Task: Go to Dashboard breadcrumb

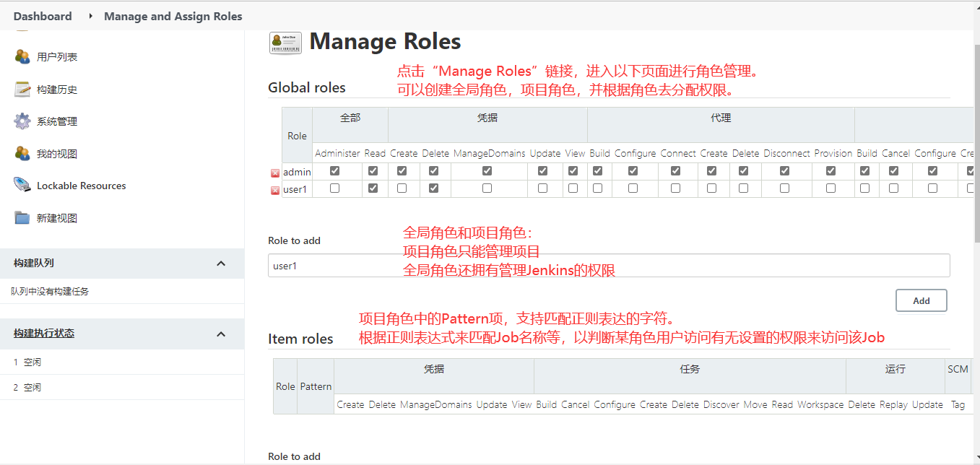Action: [43, 16]
